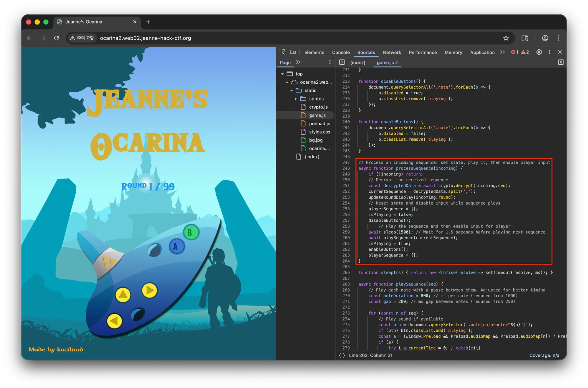Viewport: 588px width, 388px height.
Task: Toggle the debugger sidebar icon
Action: (x=561, y=62)
